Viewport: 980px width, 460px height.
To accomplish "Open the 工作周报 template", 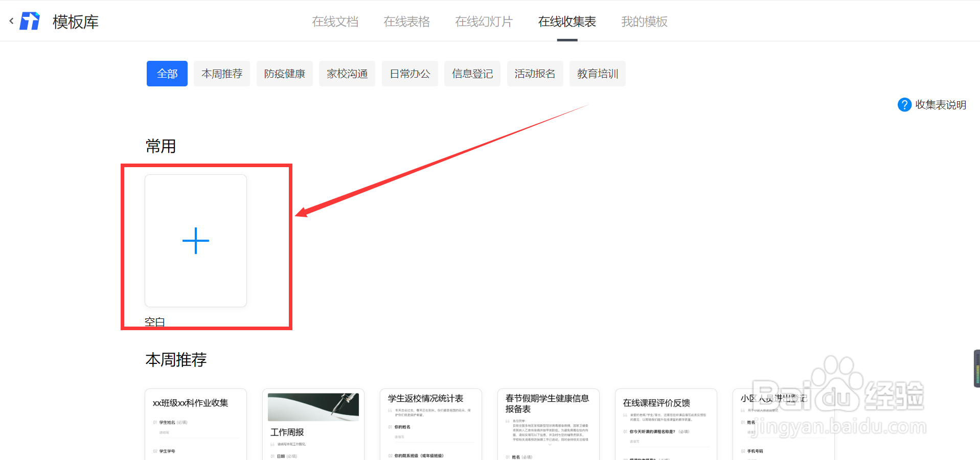I will coord(313,424).
